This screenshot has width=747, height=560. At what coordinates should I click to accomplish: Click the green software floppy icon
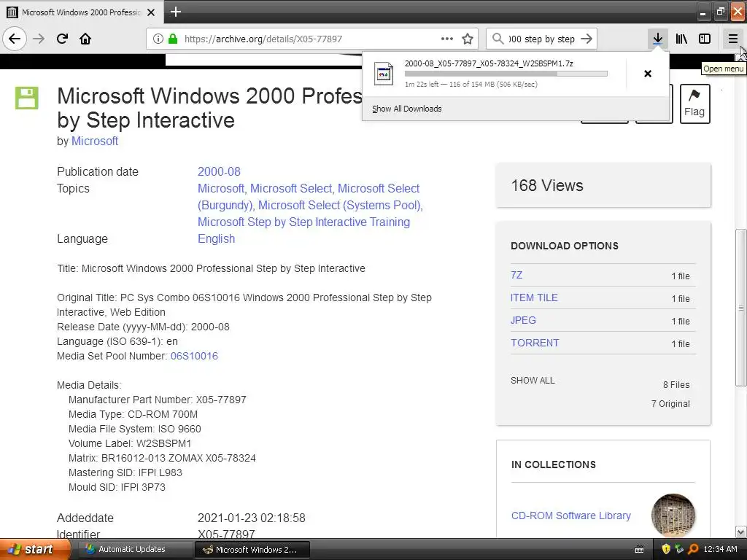tap(27, 98)
